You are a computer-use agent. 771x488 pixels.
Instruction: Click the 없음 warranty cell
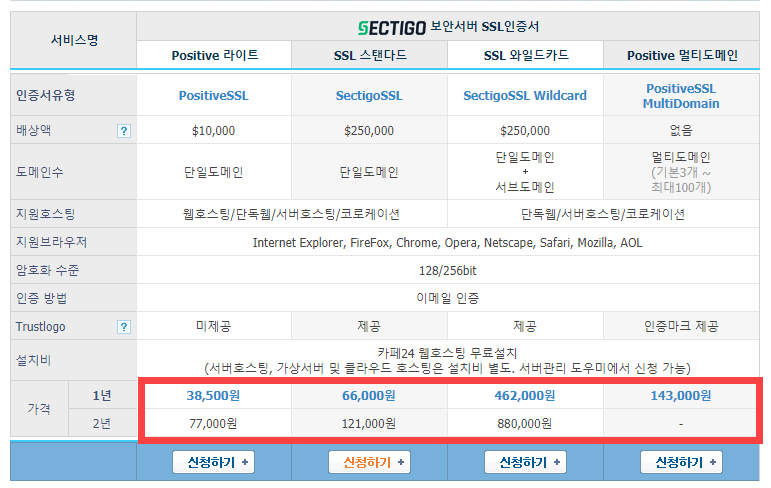coord(681,130)
